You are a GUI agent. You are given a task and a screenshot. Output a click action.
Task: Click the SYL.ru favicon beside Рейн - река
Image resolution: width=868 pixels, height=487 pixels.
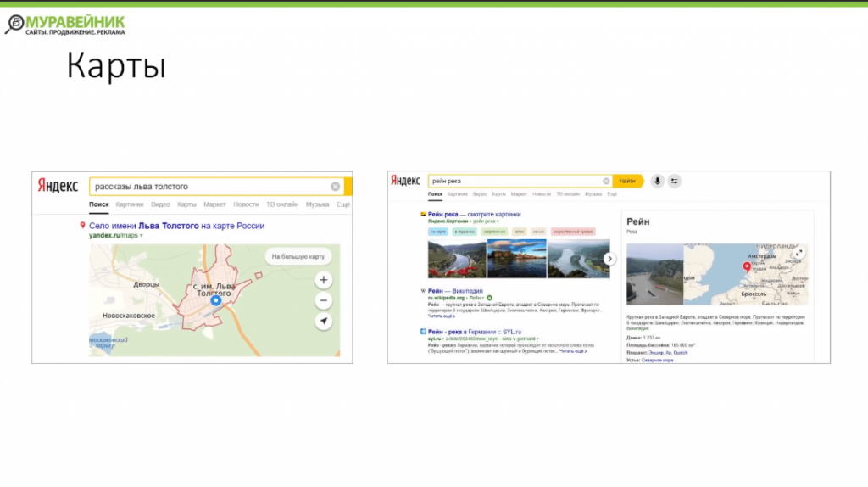click(423, 332)
